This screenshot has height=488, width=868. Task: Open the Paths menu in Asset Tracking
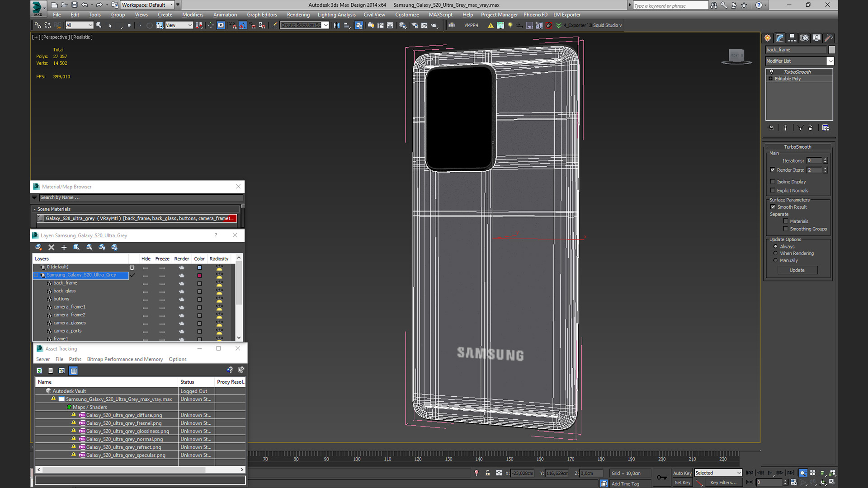[75, 360]
